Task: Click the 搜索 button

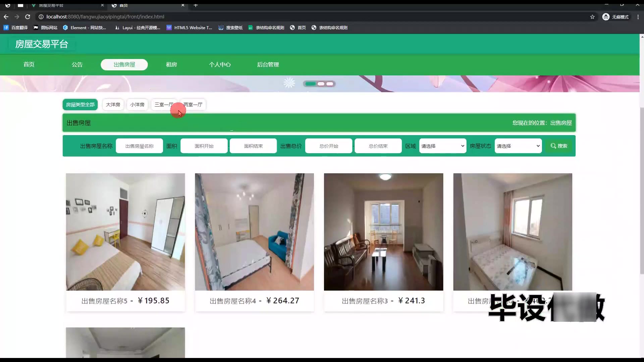Action: click(559, 146)
